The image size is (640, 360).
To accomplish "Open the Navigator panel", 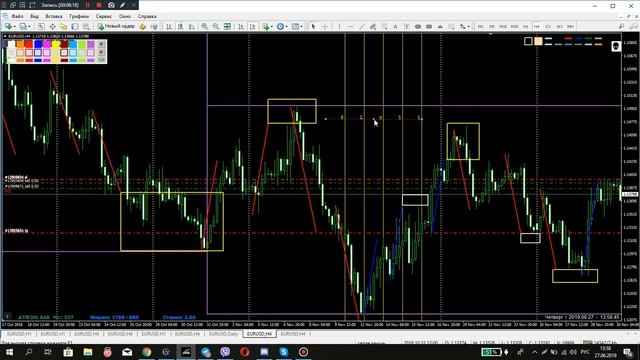I will (x=63, y=26).
